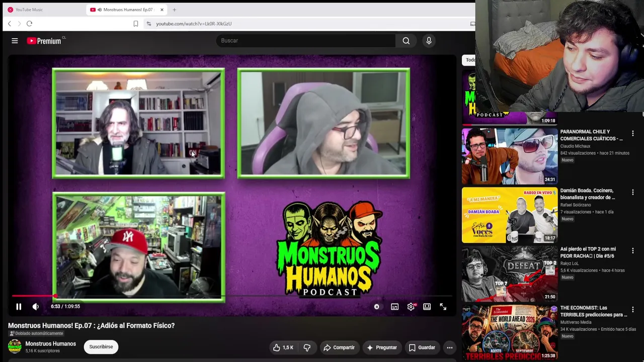Click the video title ¿Adiós al Formato Físico?
Screen dimensions: 644x362
click(91, 325)
